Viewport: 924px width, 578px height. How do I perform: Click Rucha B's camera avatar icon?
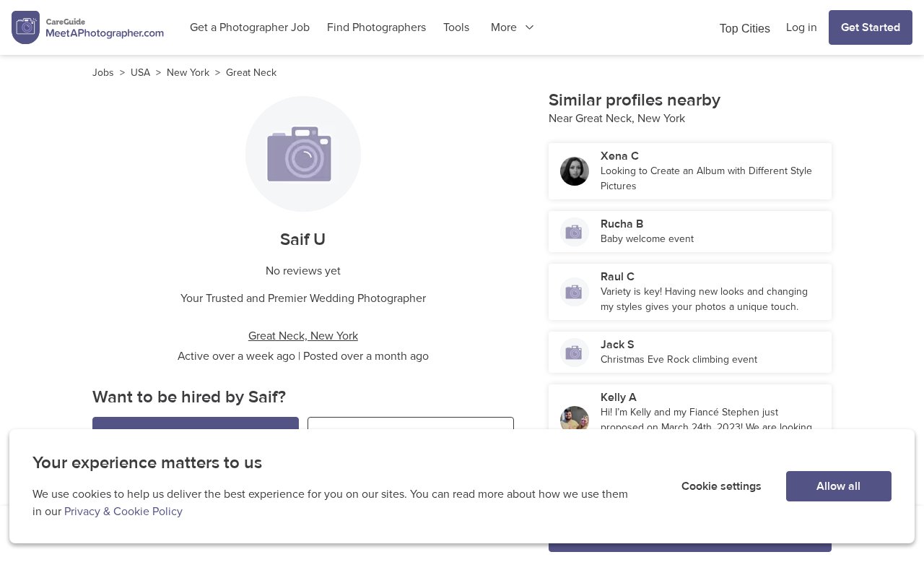[x=575, y=232]
